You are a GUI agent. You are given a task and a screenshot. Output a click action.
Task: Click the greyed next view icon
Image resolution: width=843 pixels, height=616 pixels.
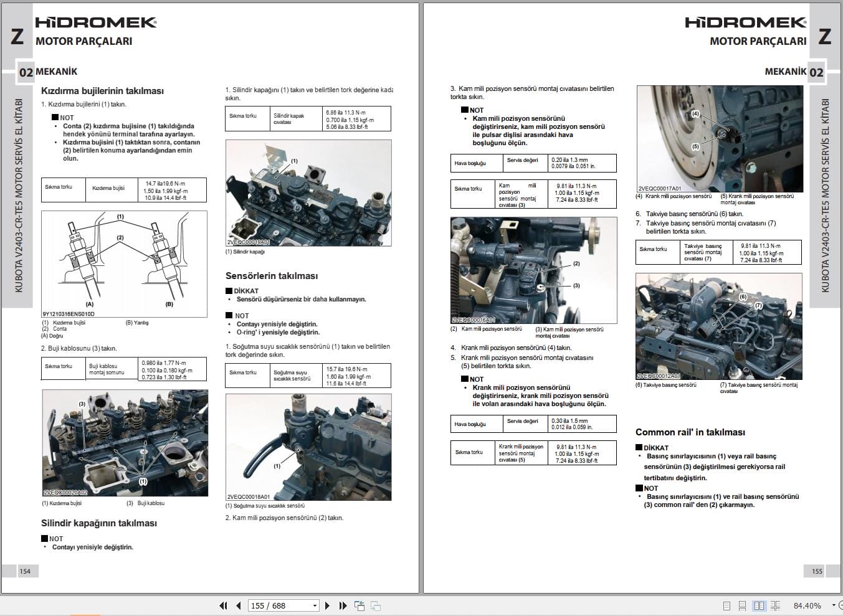click(x=376, y=605)
